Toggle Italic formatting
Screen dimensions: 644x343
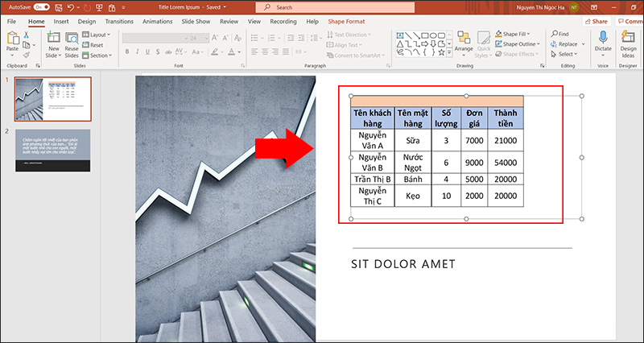coord(136,52)
